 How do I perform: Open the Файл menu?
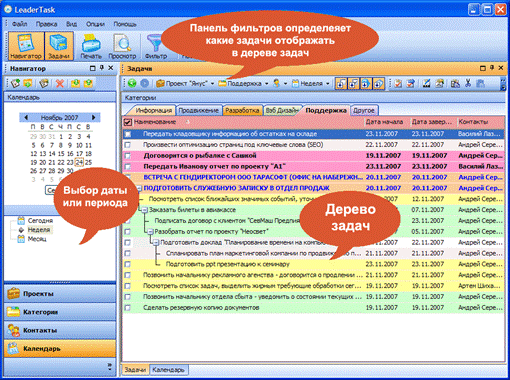click(20, 24)
